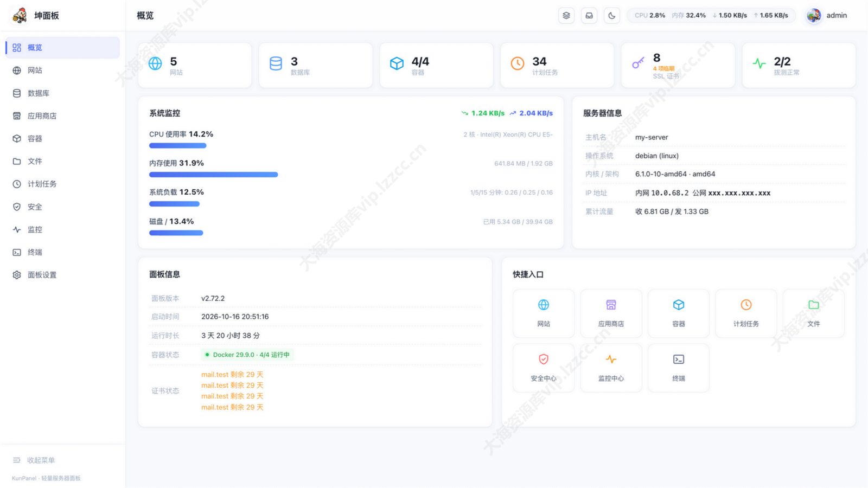Open 文件 quick entry tile
This screenshot has height=488, width=868.
point(814,313)
